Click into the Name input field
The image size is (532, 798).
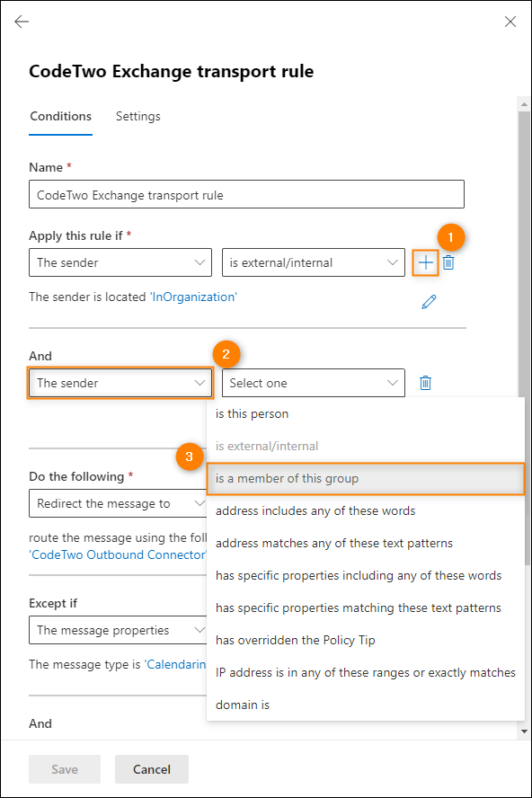[x=246, y=194]
